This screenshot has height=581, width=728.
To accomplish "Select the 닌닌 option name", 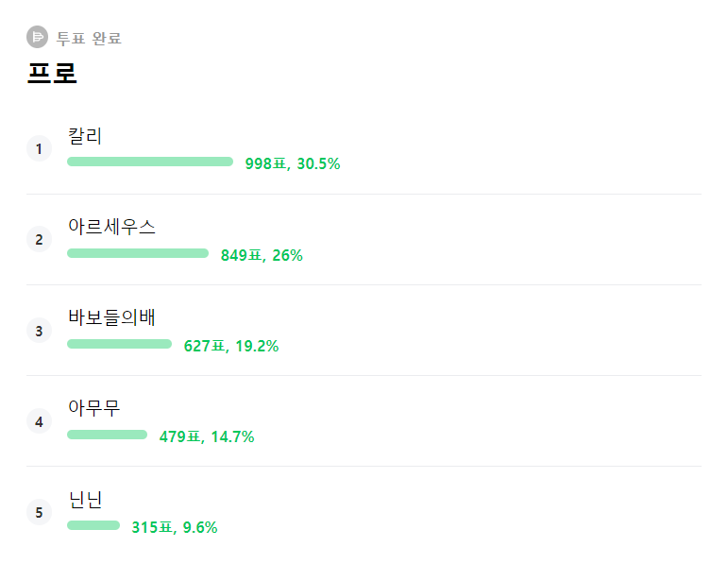I will click(x=85, y=499).
